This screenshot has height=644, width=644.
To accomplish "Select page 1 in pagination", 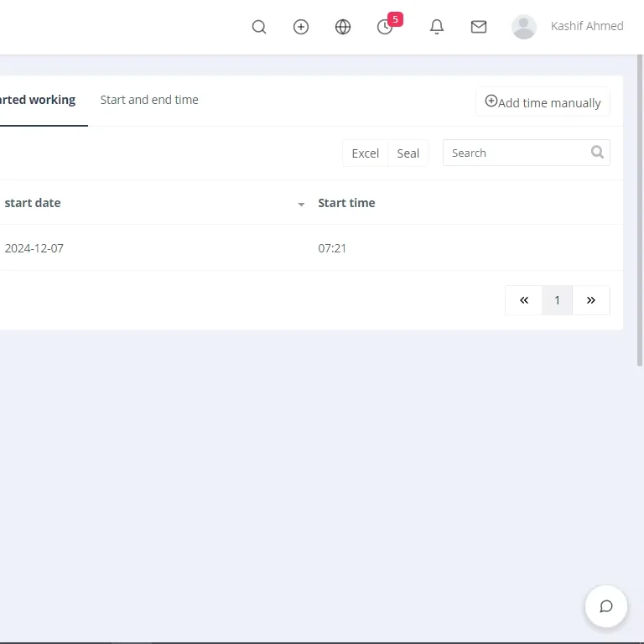I will [x=557, y=300].
